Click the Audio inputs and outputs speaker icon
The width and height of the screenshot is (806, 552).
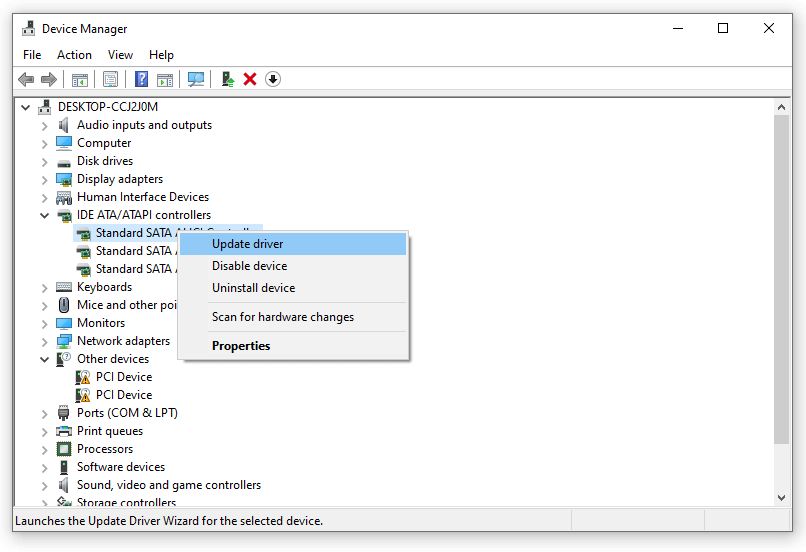point(64,125)
